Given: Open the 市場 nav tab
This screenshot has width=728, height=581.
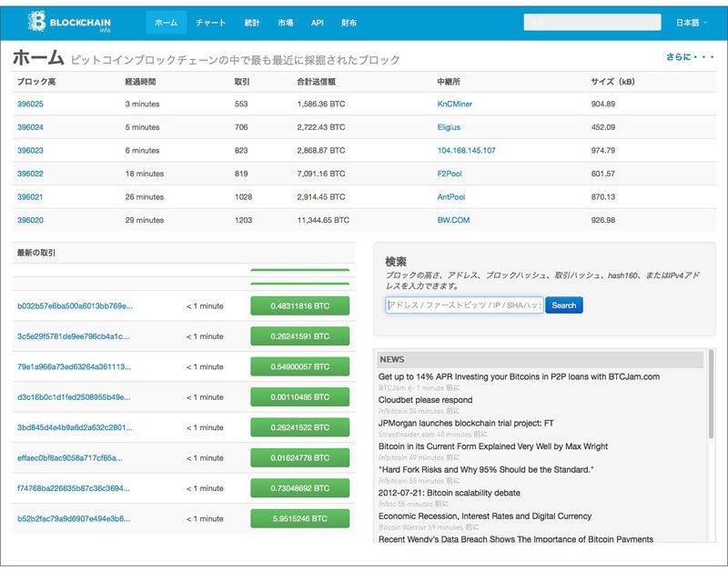Looking at the screenshot, I should click(x=286, y=22).
